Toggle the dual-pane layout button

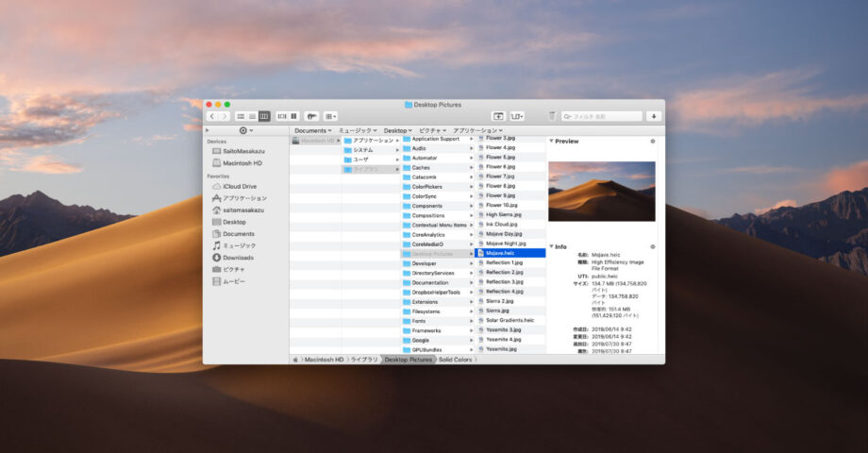tap(293, 116)
